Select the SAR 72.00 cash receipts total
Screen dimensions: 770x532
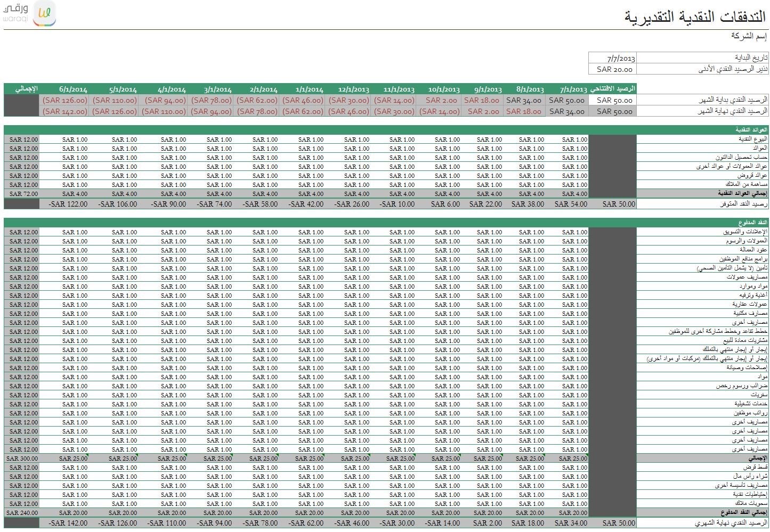[x=23, y=194]
